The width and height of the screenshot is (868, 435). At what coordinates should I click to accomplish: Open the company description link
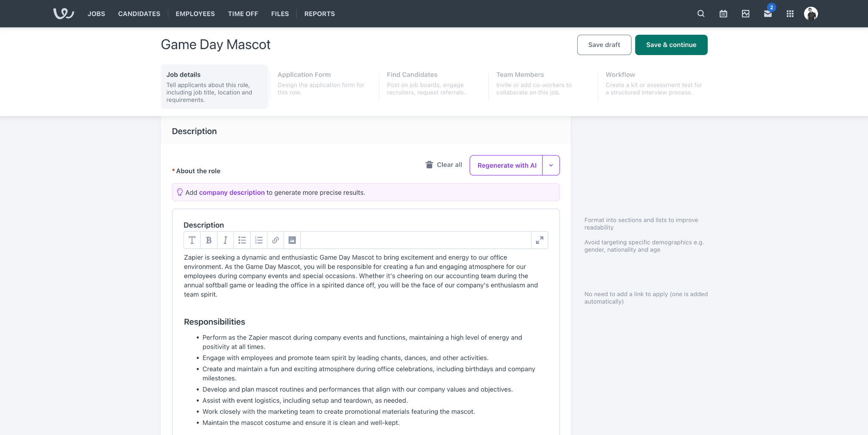tap(232, 192)
